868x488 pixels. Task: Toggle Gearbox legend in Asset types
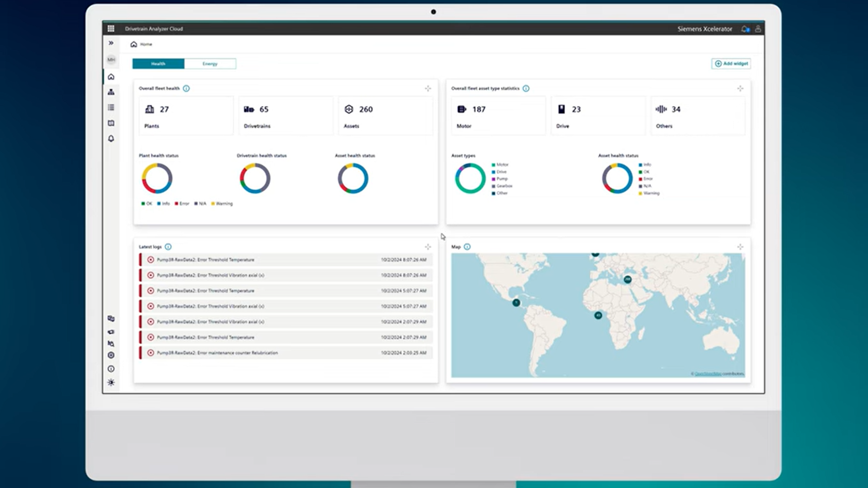(502, 186)
